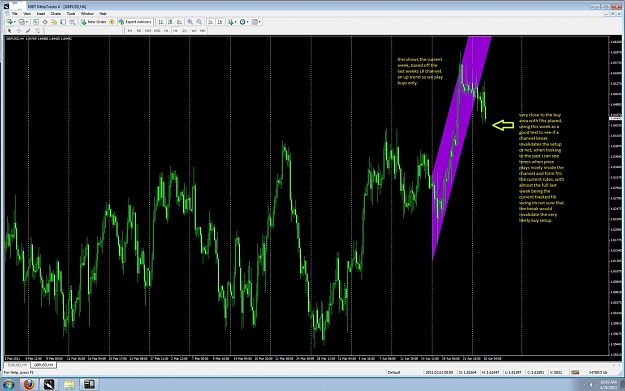Open the Insert menu

tap(41, 14)
